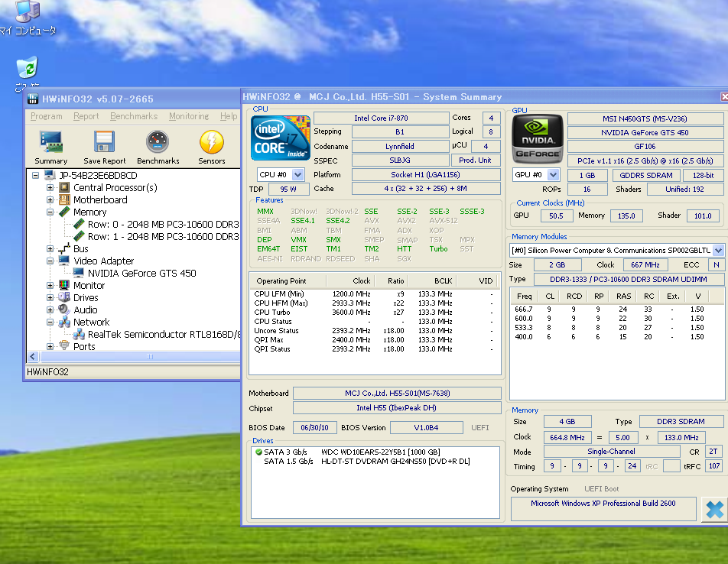Click the Intel Core i7-870 name field
This screenshot has width=728, height=564.
tap(381, 118)
